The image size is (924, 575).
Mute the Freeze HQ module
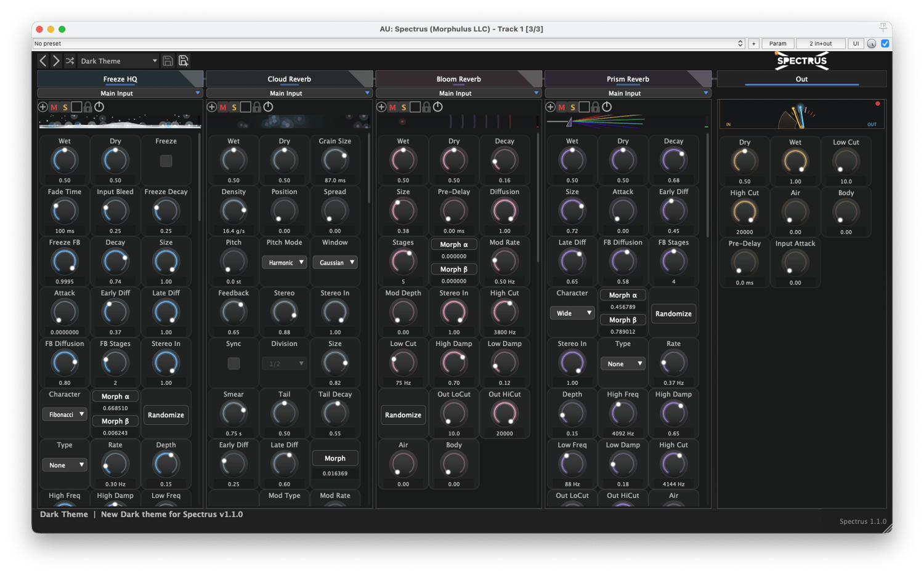point(54,107)
